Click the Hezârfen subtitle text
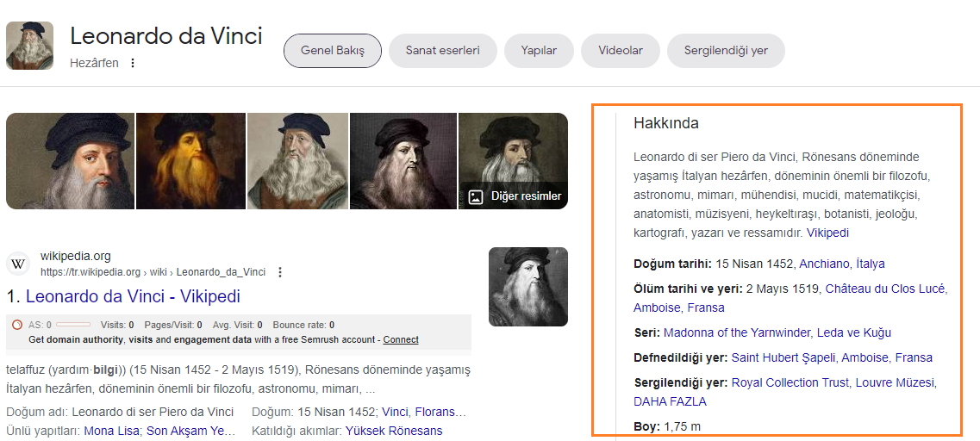 [x=94, y=63]
